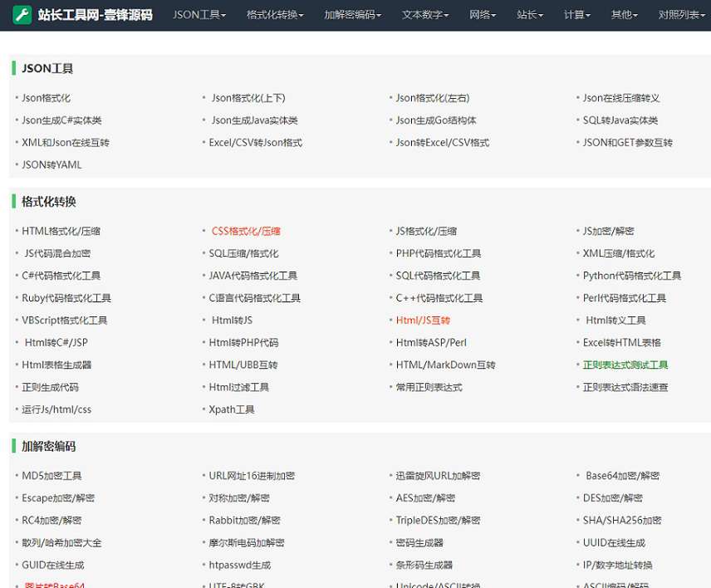This screenshot has width=711, height=588.
Task: Open 常用正则表达式 link
Action: [429, 386]
